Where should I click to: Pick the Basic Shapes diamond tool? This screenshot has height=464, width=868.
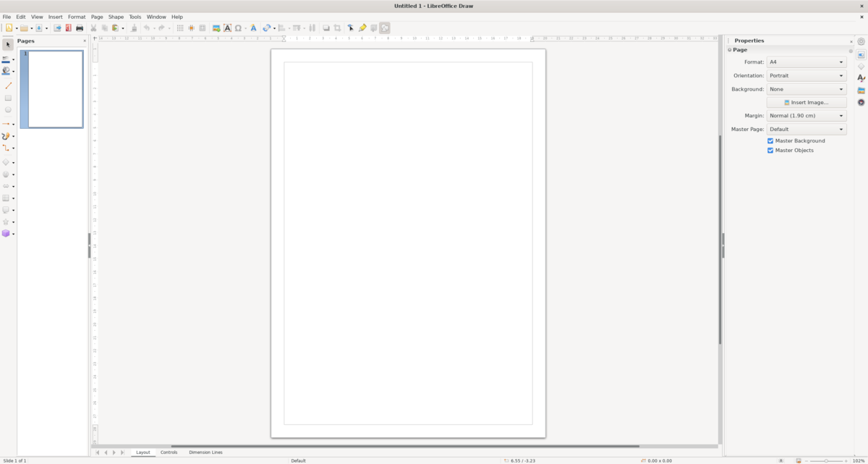[x=6, y=163]
